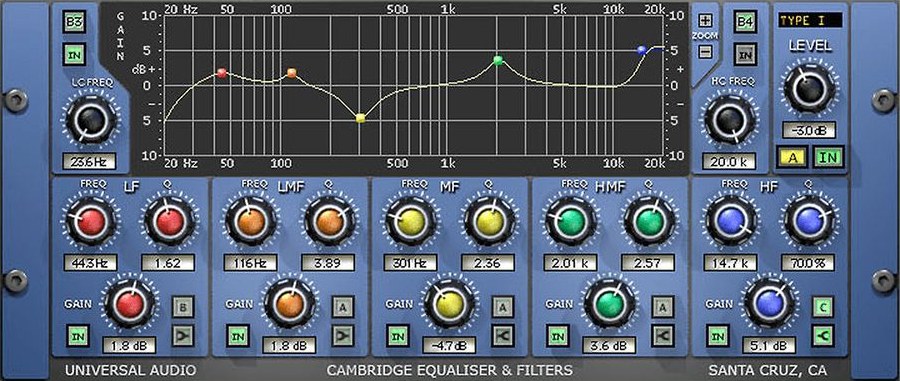Viewport: 900px width, 381px height.
Task: Click the HMF band shape icon
Action: click(x=662, y=336)
